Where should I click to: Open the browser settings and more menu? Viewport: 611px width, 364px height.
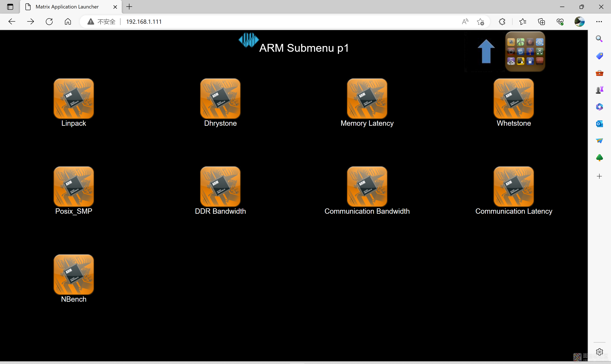(599, 22)
